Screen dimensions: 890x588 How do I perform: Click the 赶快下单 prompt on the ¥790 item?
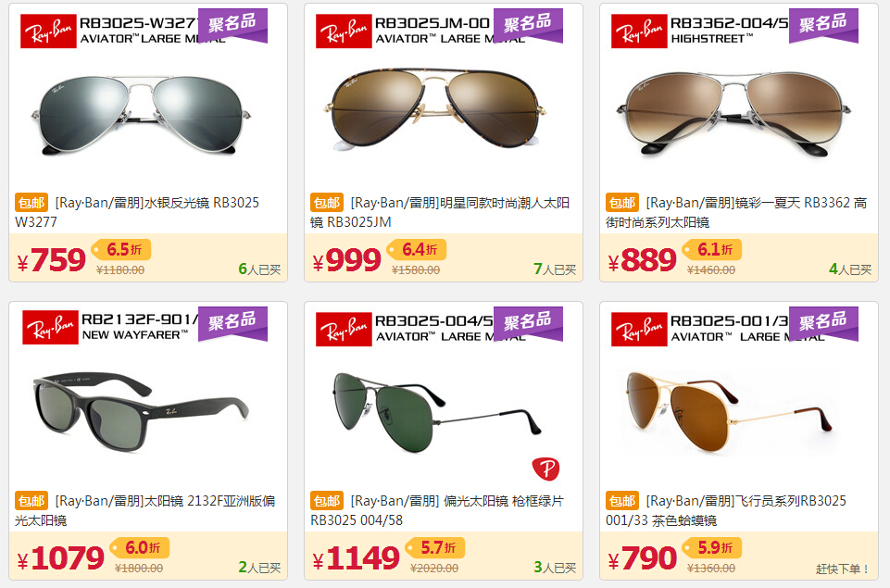pos(843,569)
